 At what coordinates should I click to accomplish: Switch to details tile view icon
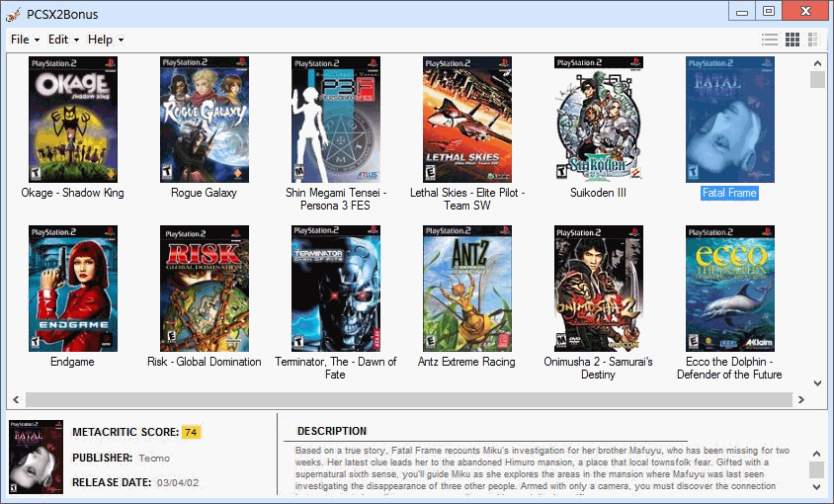(812, 40)
